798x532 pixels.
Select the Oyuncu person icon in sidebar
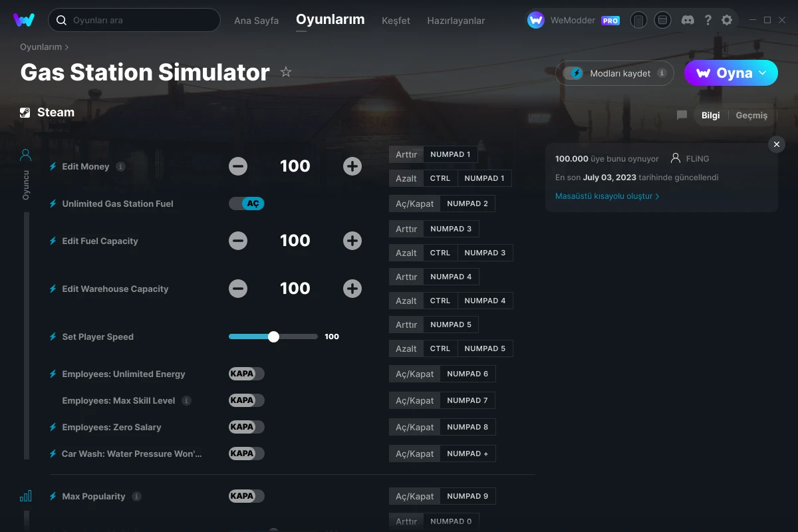point(25,155)
